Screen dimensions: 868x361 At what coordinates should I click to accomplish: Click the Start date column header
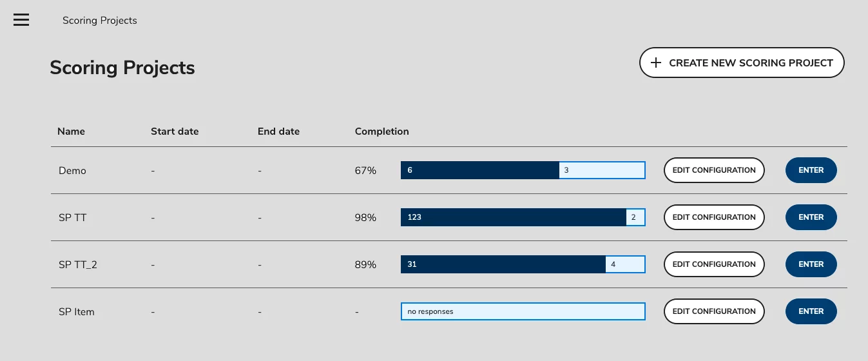(x=175, y=132)
